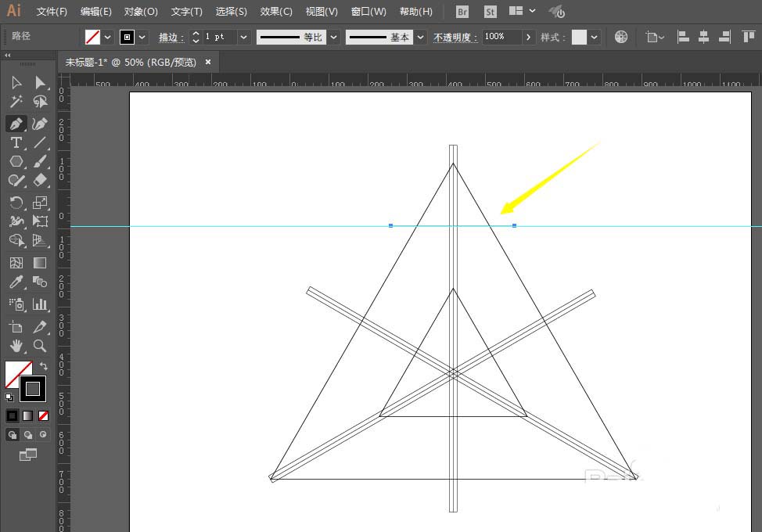Expand the opacity slider arrow
The height and width of the screenshot is (532, 762).
tap(528, 37)
